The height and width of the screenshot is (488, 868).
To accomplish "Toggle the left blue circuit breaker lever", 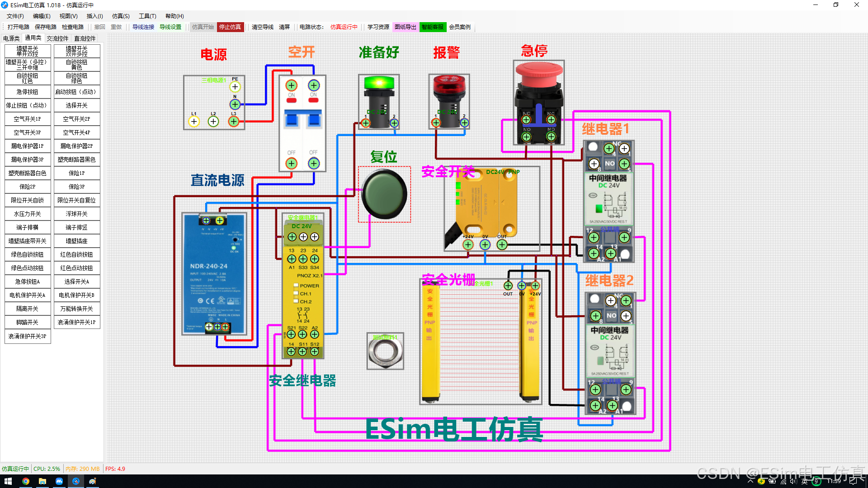I will coord(292,119).
